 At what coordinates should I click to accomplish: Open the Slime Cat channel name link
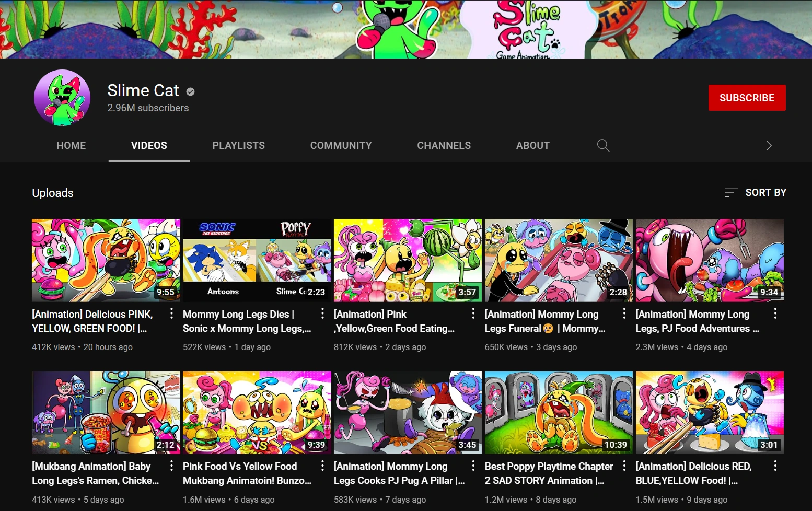(143, 90)
